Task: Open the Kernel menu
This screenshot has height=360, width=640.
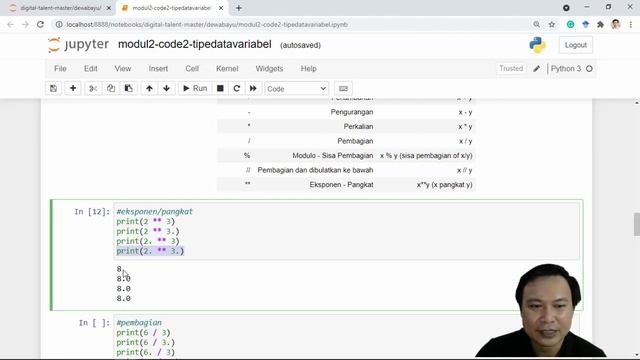Action: click(227, 69)
